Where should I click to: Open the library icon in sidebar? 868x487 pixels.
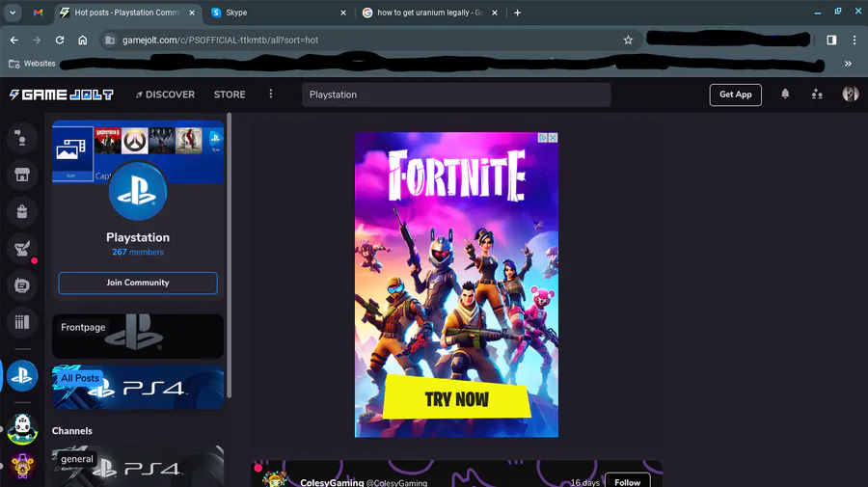click(x=22, y=322)
